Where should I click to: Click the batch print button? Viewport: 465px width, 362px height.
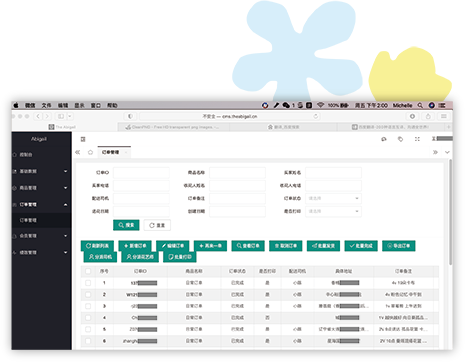pos(180,257)
